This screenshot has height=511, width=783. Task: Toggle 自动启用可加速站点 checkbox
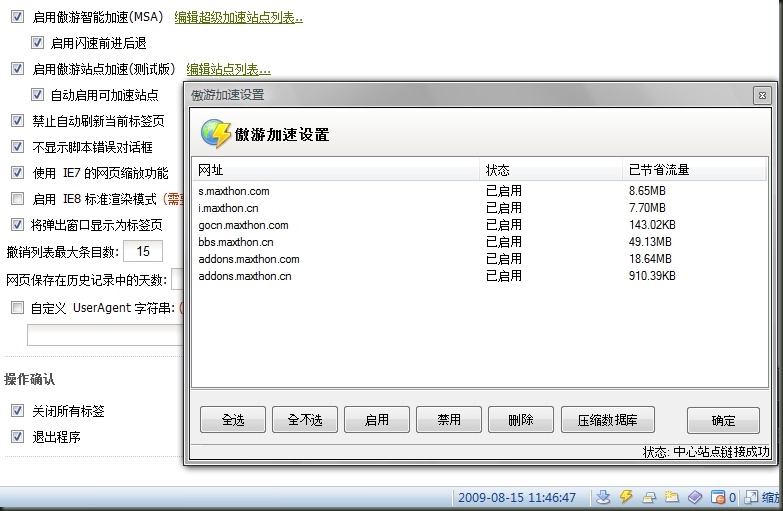click(37, 94)
